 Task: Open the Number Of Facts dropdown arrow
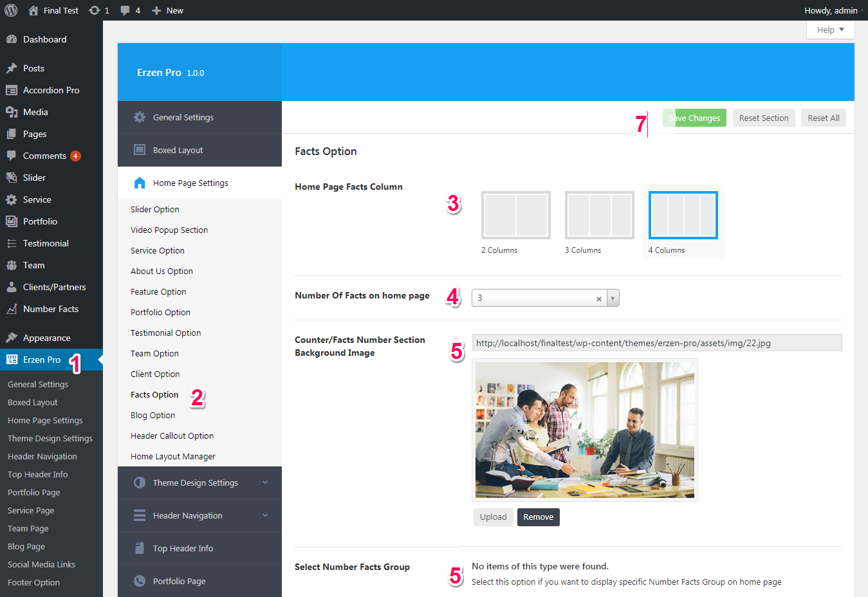click(x=613, y=298)
